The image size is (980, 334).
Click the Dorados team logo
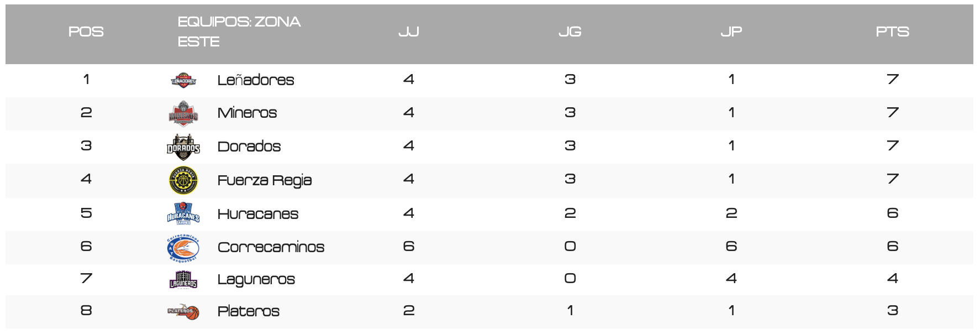click(x=183, y=147)
